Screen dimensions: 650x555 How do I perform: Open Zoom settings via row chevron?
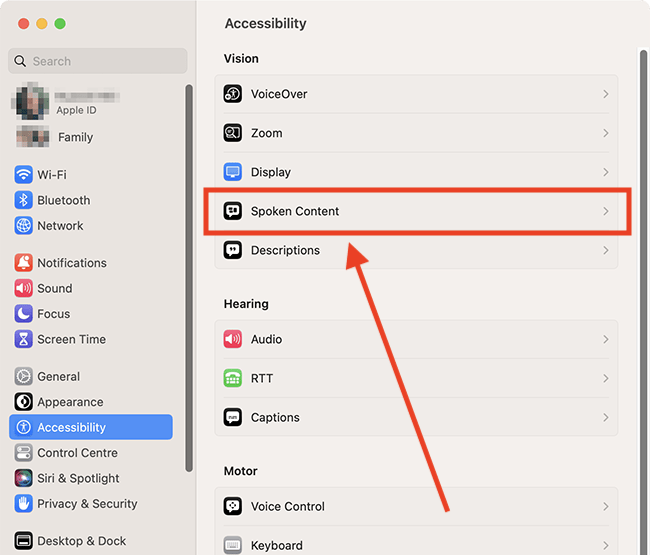coord(606,133)
